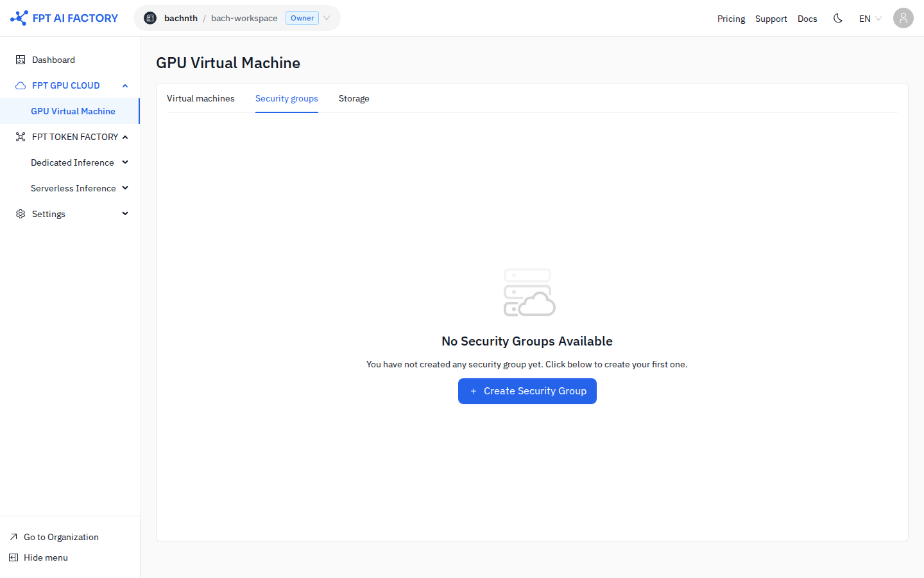
Task: Open the Docs link
Action: (807, 19)
